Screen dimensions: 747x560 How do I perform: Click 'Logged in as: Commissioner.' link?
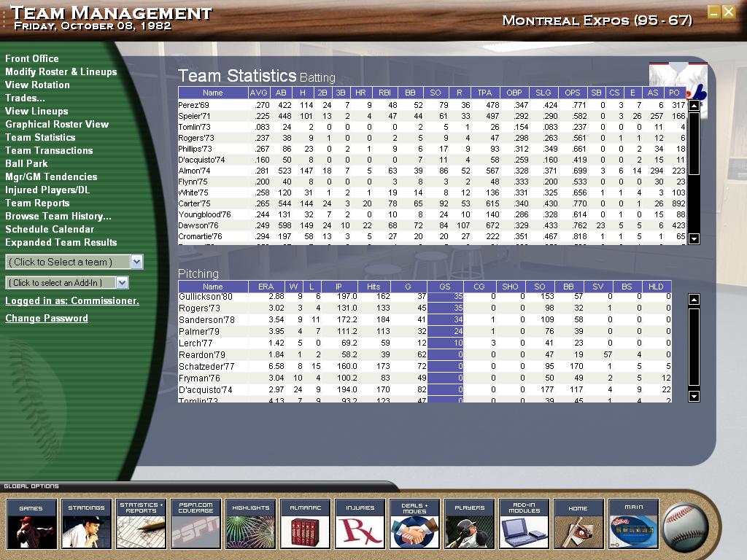(72, 301)
